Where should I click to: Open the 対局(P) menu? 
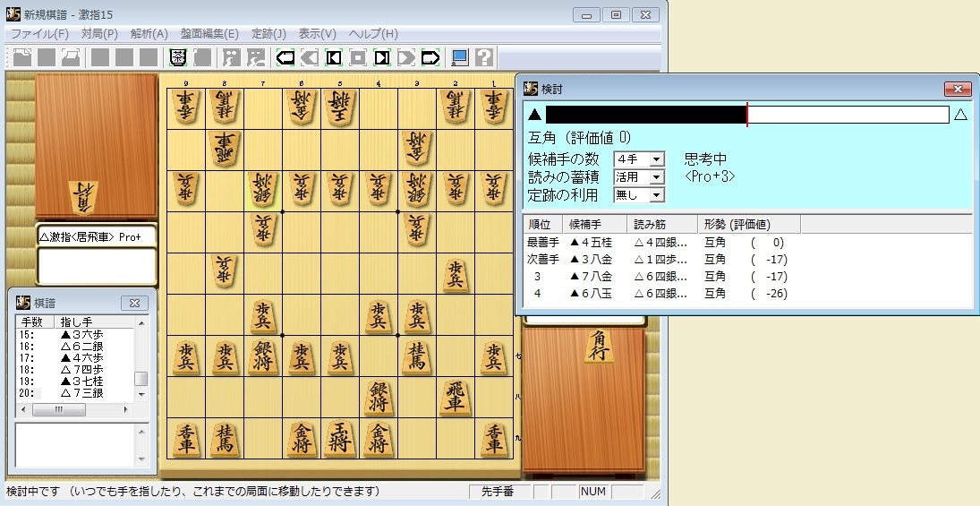tap(99, 34)
